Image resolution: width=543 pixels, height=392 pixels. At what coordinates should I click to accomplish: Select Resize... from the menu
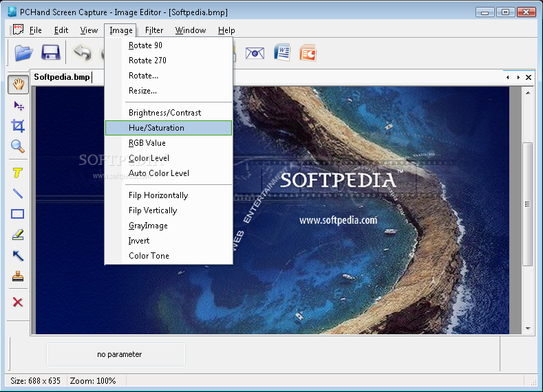[169, 91]
